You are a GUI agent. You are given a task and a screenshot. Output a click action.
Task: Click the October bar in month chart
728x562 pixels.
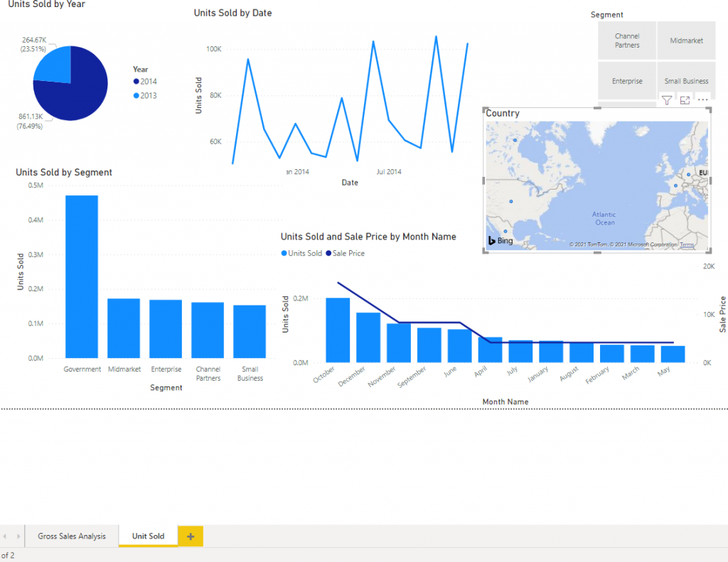pos(338,330)
